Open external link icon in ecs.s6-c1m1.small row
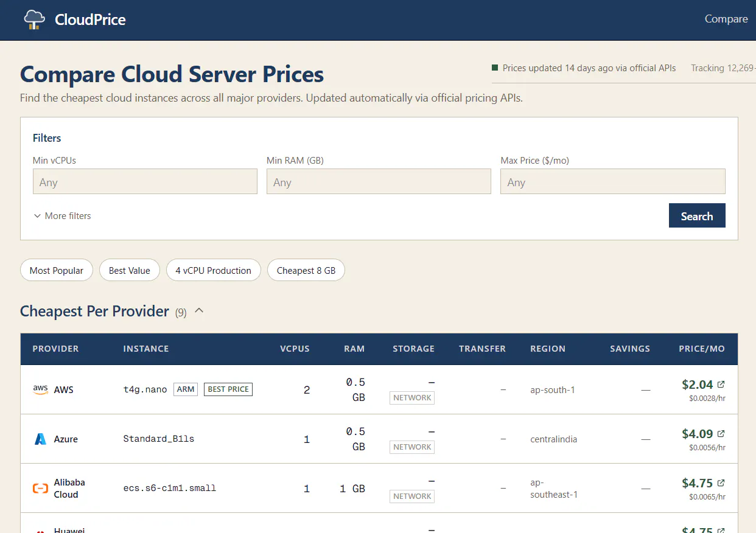 [x=721, y=483]
